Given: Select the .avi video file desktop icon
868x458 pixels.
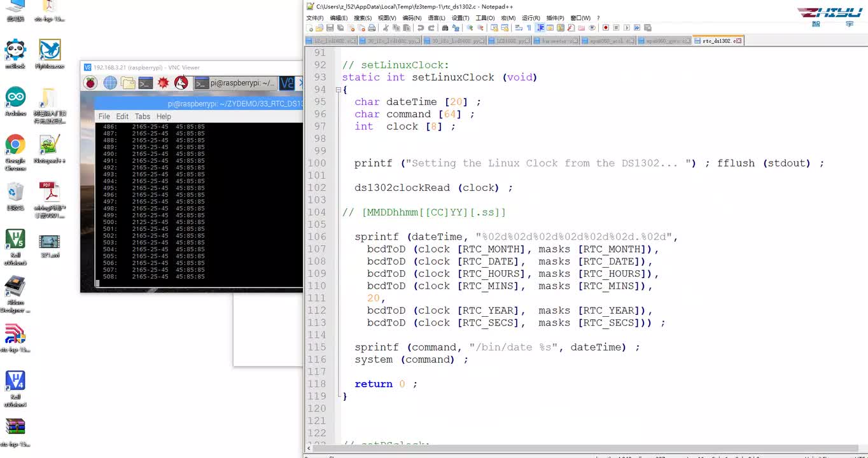Looking at the screenshot, I should tap(50, 246).
